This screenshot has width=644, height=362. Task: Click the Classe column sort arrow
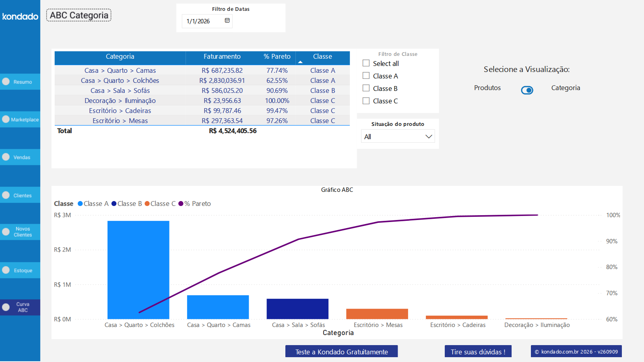pyautogui.click(x=300, y=62)
